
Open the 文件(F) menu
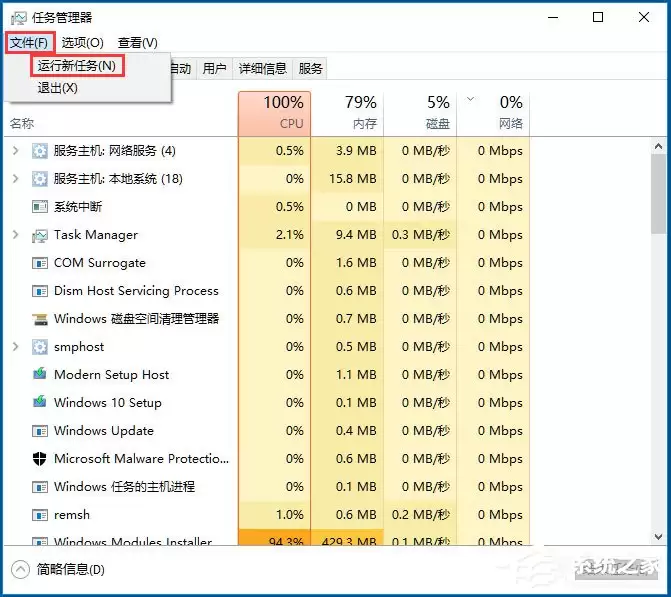click(30, 43)
